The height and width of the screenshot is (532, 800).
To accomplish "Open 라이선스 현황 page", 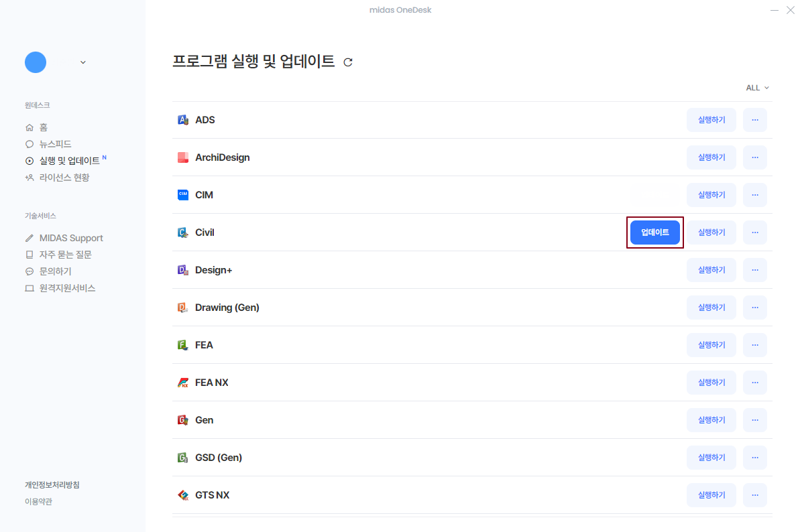I will [x=64, y=178].
